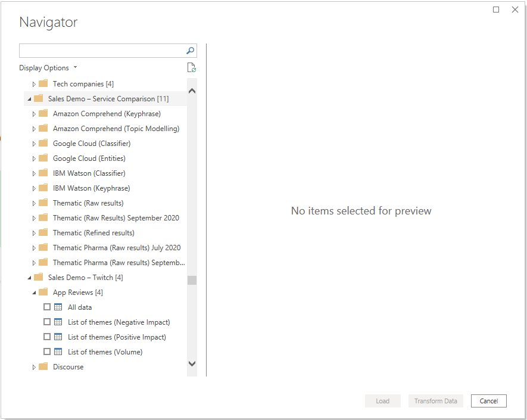Expand Thematic Pharma (Raw results) Septemb... arrow
527x420 pixels.
pos(34,263)
